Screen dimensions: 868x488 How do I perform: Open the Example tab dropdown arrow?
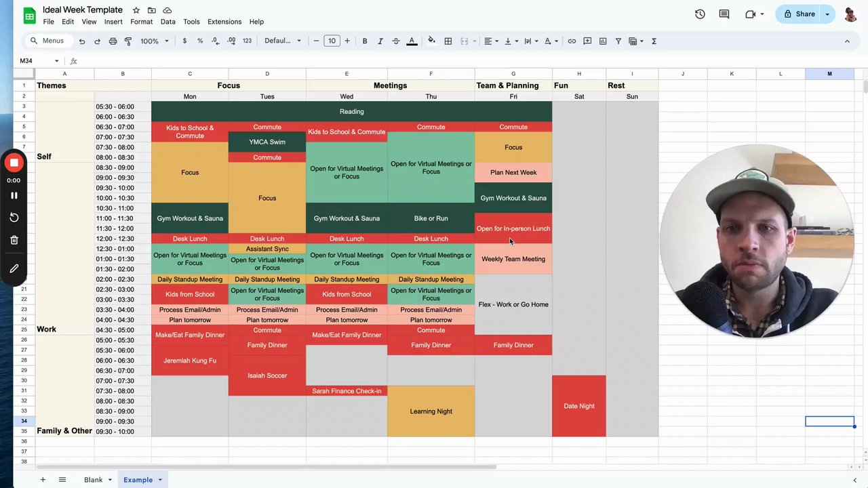pos(160,480)
